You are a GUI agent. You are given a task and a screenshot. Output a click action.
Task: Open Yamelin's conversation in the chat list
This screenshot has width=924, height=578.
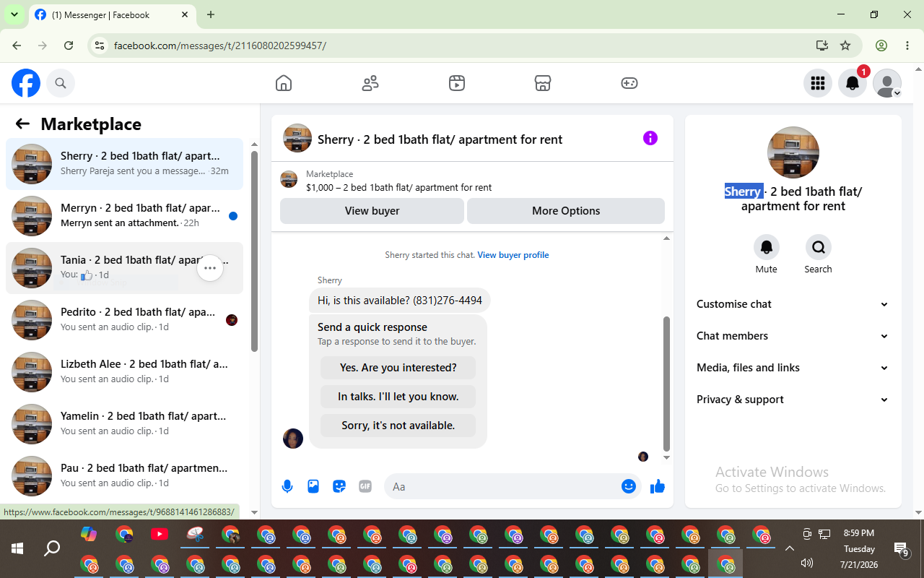[124, 424]
